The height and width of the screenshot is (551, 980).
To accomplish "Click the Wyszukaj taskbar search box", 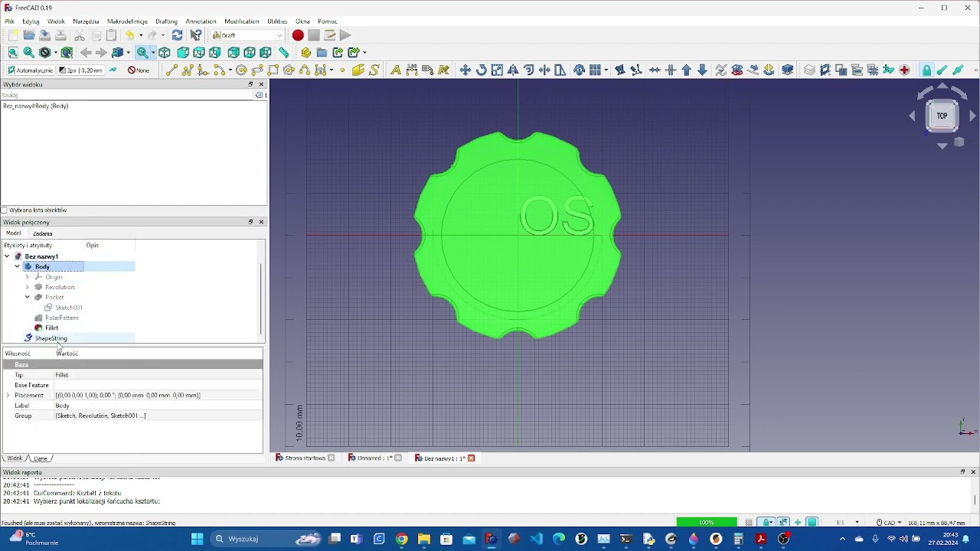I will [x=266, y=539].
